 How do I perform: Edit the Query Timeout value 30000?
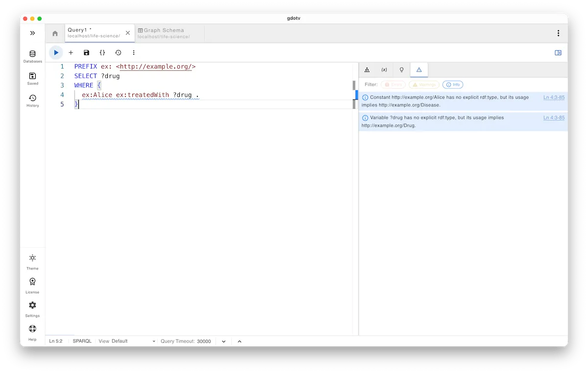coord(204,341)
